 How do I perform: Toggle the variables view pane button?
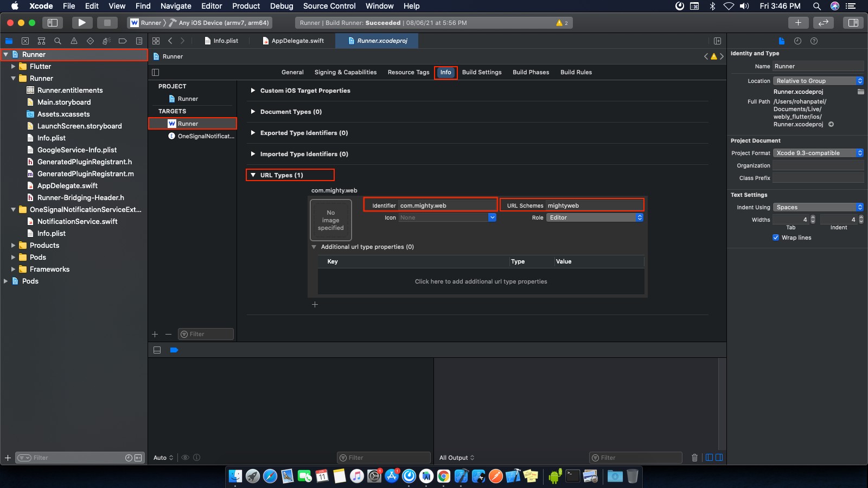709,458
